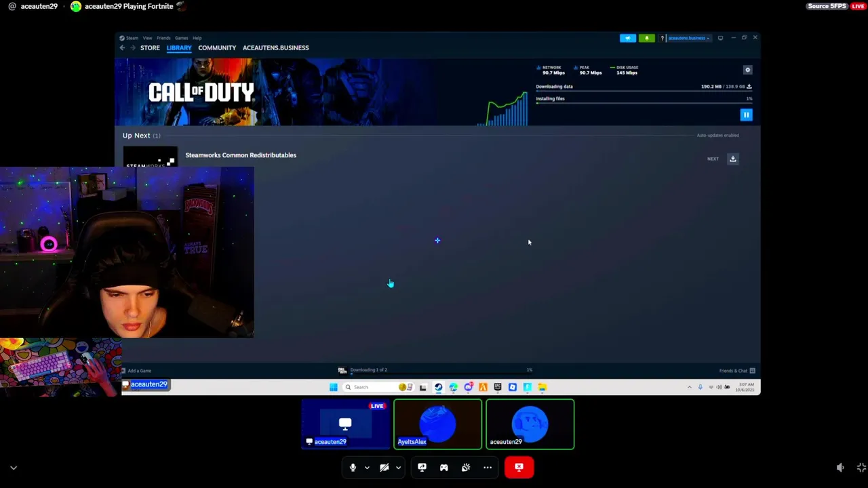Mute microphone in Discord call controls
The height and width of the screenshot is (488, 868).
pyautogui.click(x=353, y=467)
